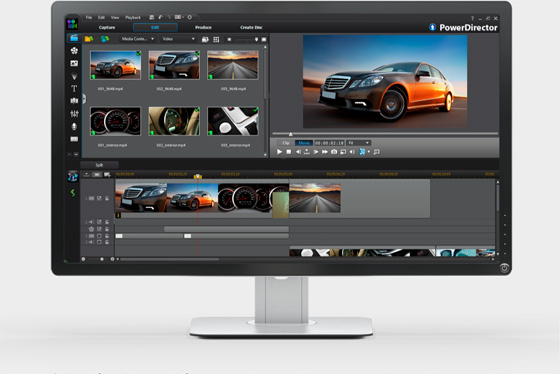Click the timeline zoom in button
This screenshot has width=560, height=374.
pos(112,259)
